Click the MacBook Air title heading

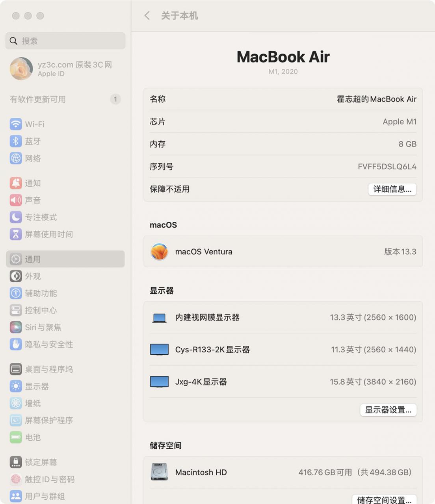pos(283,57)
